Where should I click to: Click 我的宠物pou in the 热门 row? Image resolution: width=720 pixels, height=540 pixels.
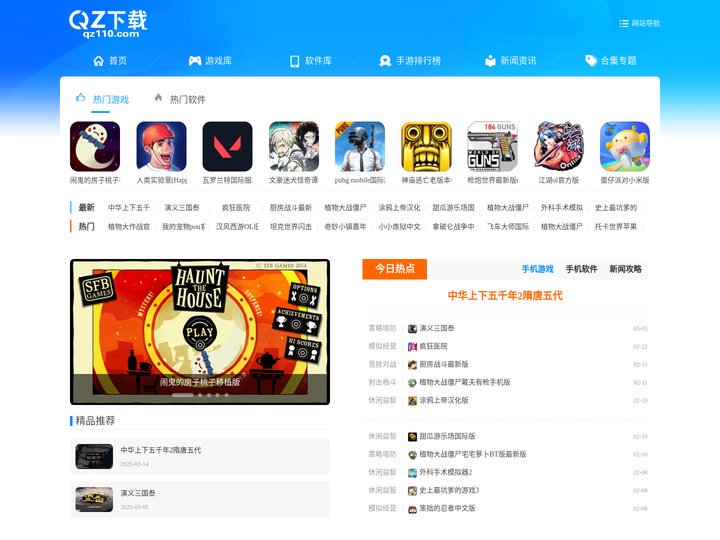(x=183, y=226)
